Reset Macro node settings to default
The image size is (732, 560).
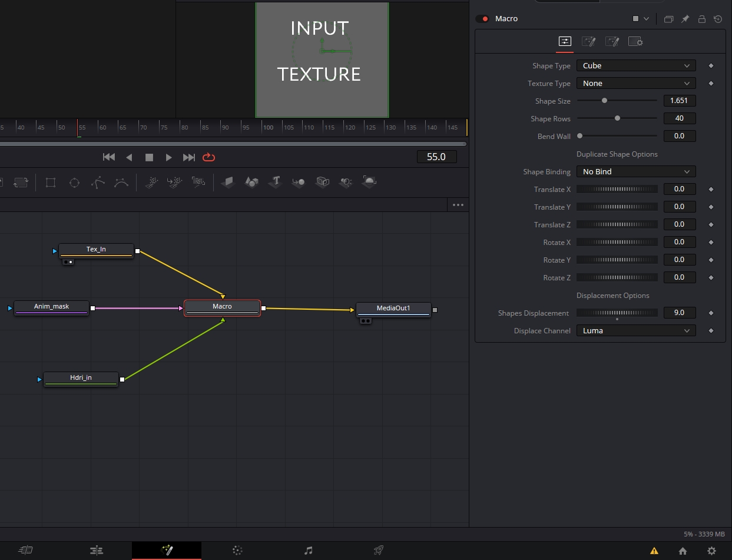pyautogui.click(x=718, y=19)
